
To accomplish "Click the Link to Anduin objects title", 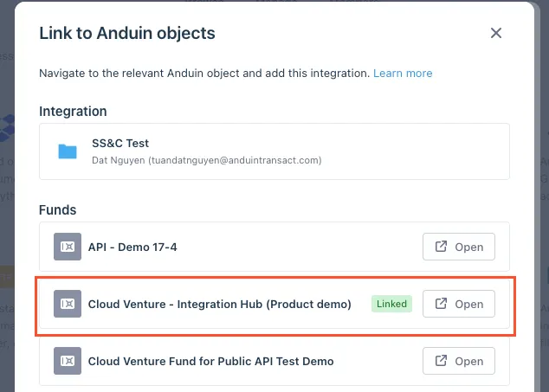I will [x=127, y=34].
